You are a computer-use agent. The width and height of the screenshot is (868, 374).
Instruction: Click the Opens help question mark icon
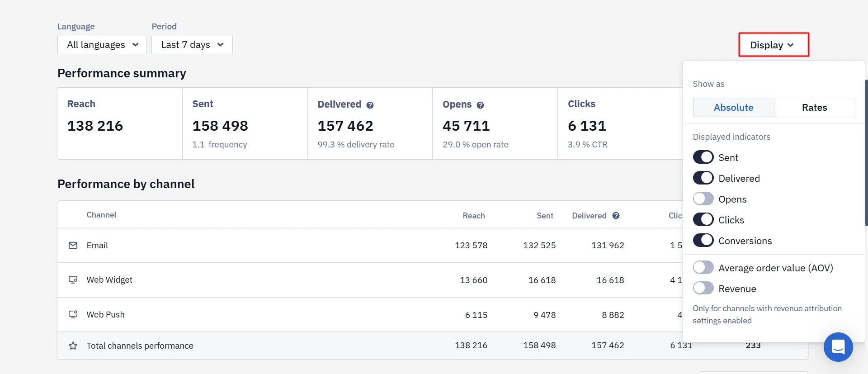pos(480,105)
